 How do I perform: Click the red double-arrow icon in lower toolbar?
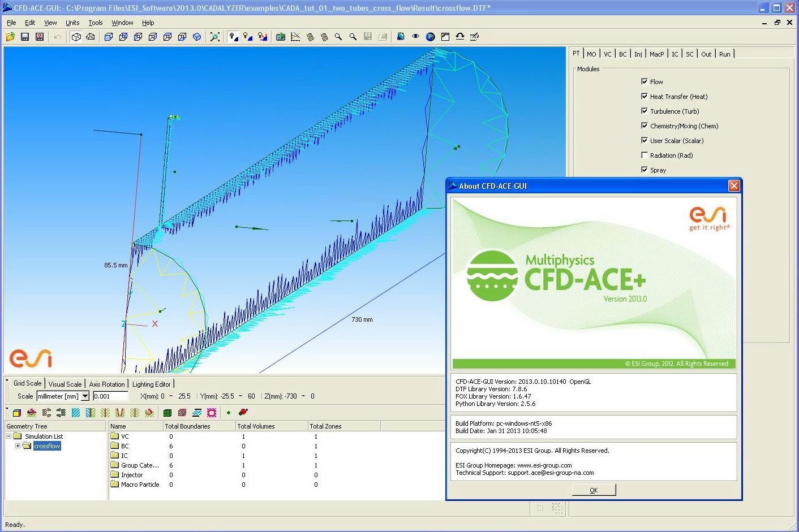click(32, 413)
